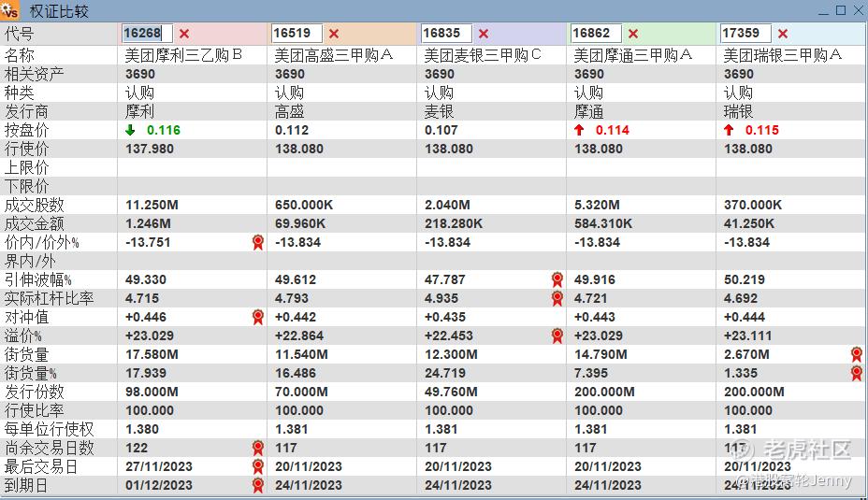Image resolution: width=868 pixels, height=500 pixels.
Task: Click the implied volatility value 50.219
Action: pos(744,279)
